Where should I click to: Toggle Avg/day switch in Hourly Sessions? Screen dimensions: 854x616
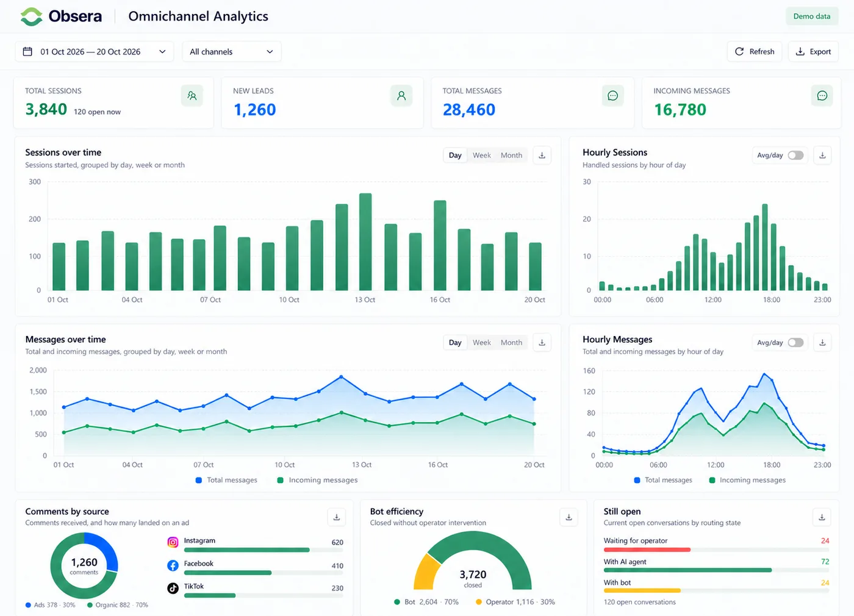click(795, 156)
